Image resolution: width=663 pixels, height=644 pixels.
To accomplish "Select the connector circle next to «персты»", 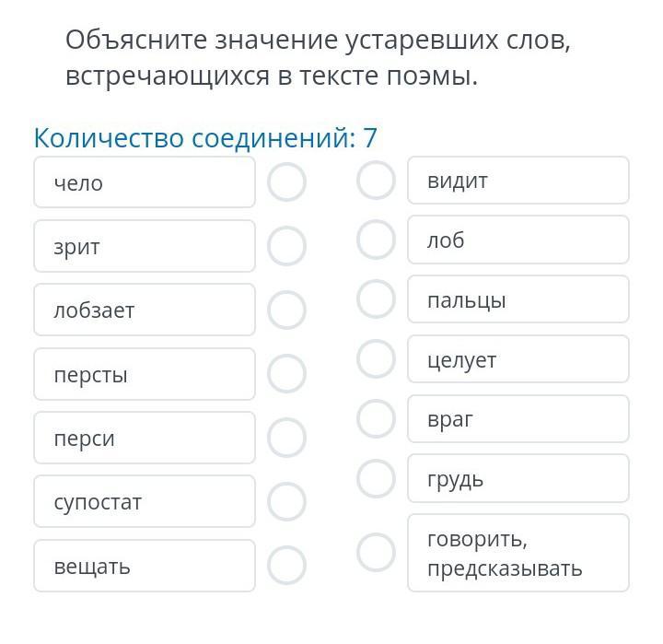I will tap(286, 374).
